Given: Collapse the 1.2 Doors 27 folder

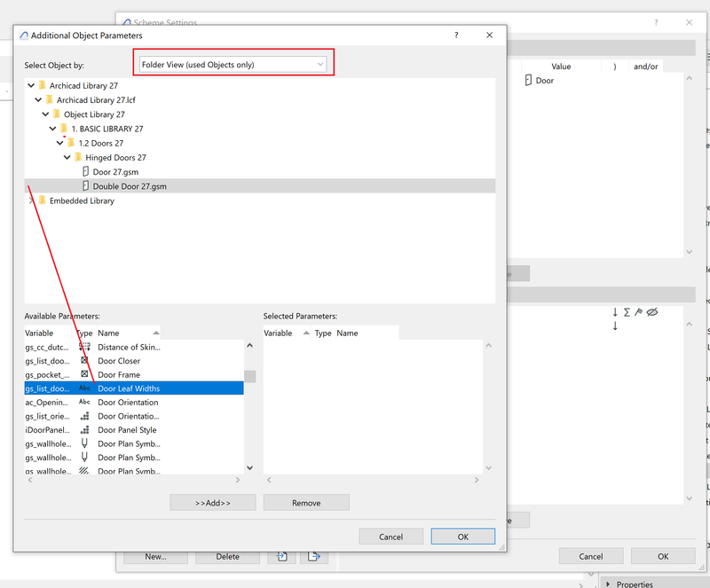Looking at the screenshot, I should (x=60, y=143).
